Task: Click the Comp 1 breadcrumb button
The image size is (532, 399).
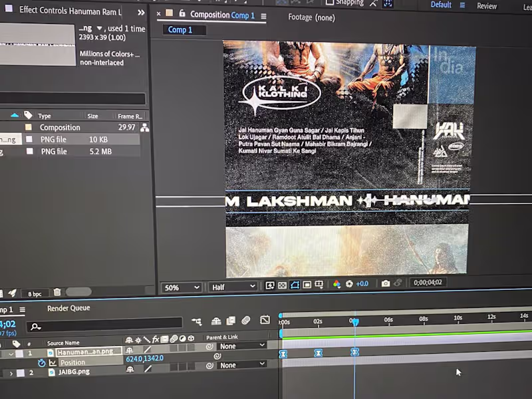Action: (x=180, y=30)
